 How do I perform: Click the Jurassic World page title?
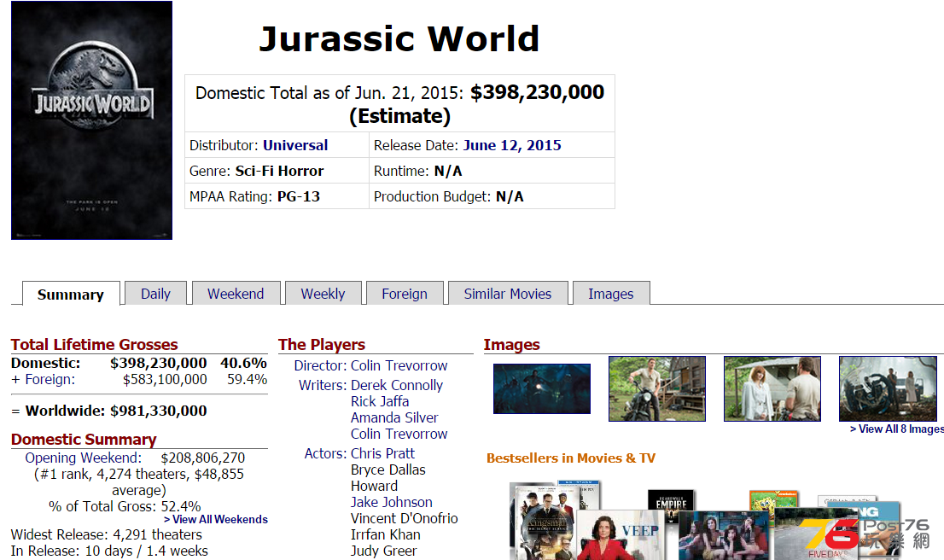399,39
